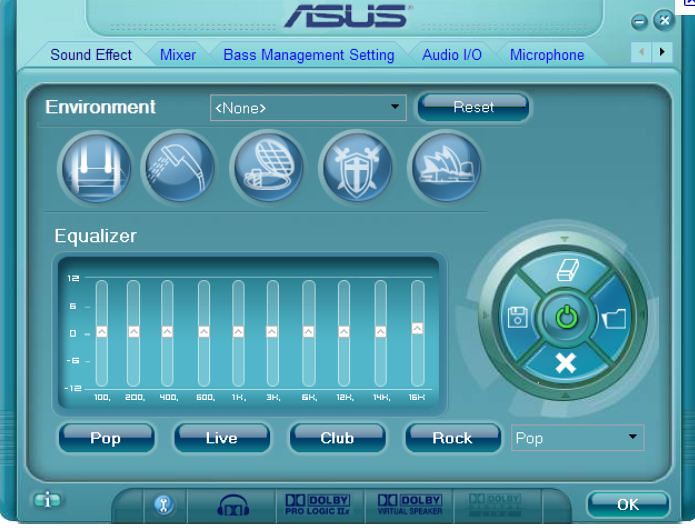
Task: Switch to the Mixer tab
Action: [x=178, y=55]
